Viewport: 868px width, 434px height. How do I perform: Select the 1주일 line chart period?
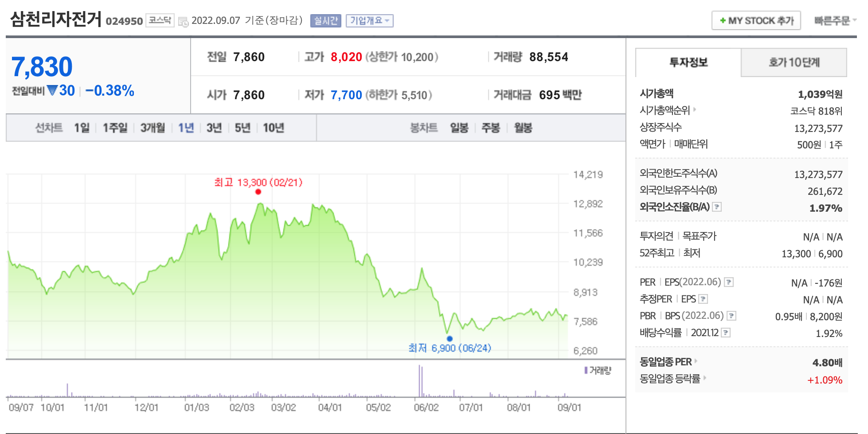[x=115, y=128]
